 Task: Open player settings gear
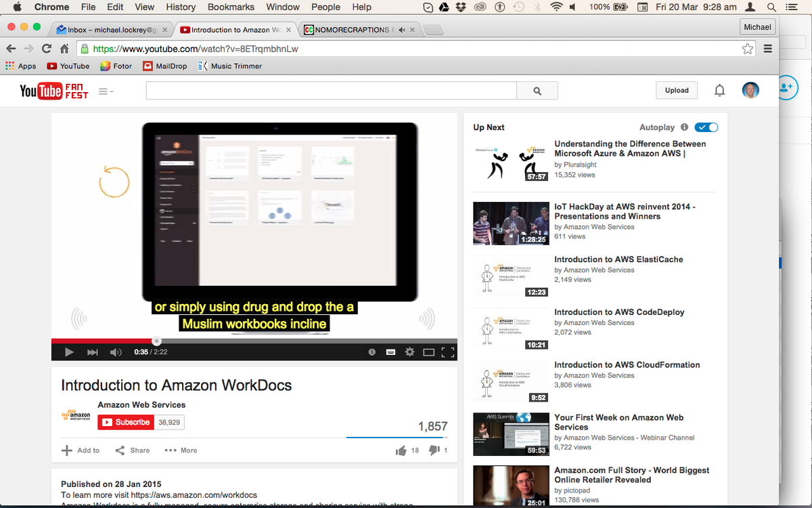click(409, 352)
